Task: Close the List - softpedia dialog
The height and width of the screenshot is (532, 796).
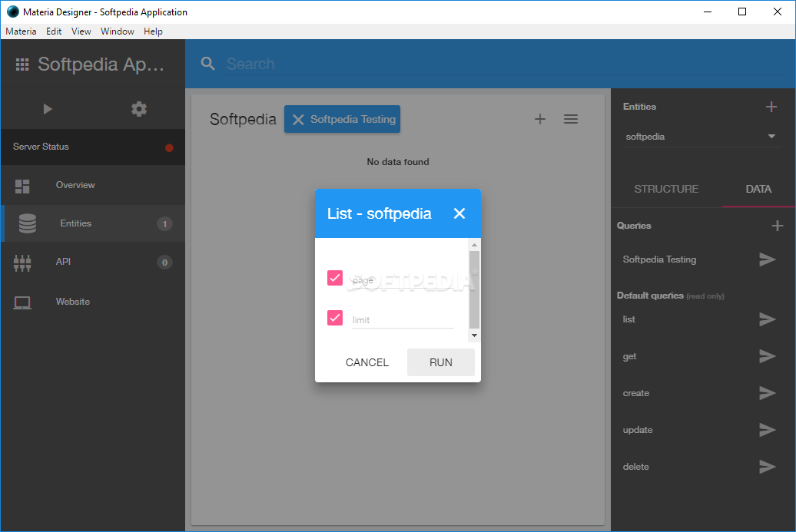Action: (x=459, y=213)
